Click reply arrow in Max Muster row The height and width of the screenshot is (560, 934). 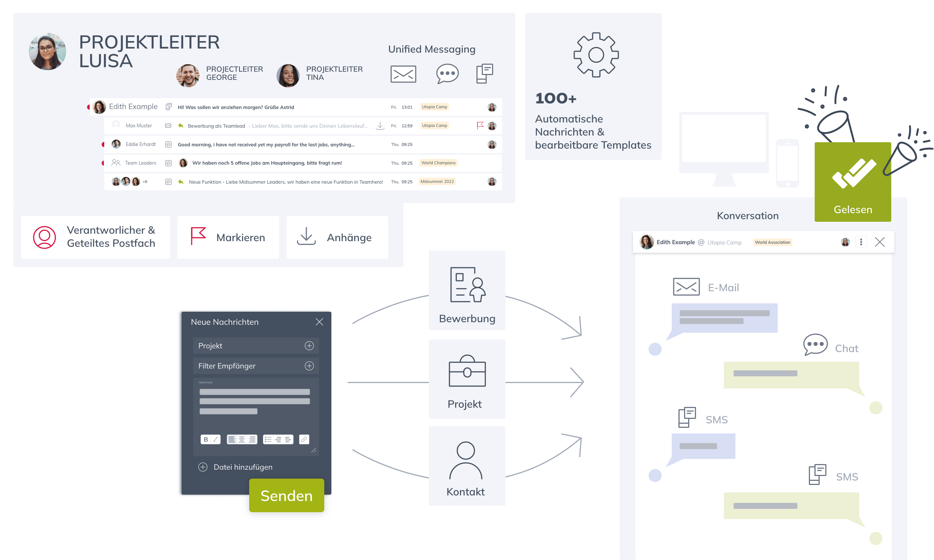(x=180, y=125)
